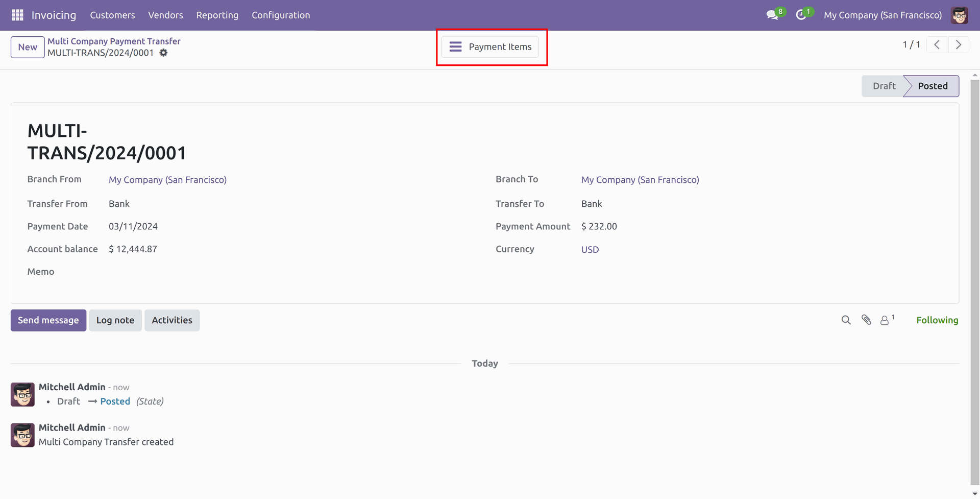Open the conversations chat bubble icon

tap(772, 15)
